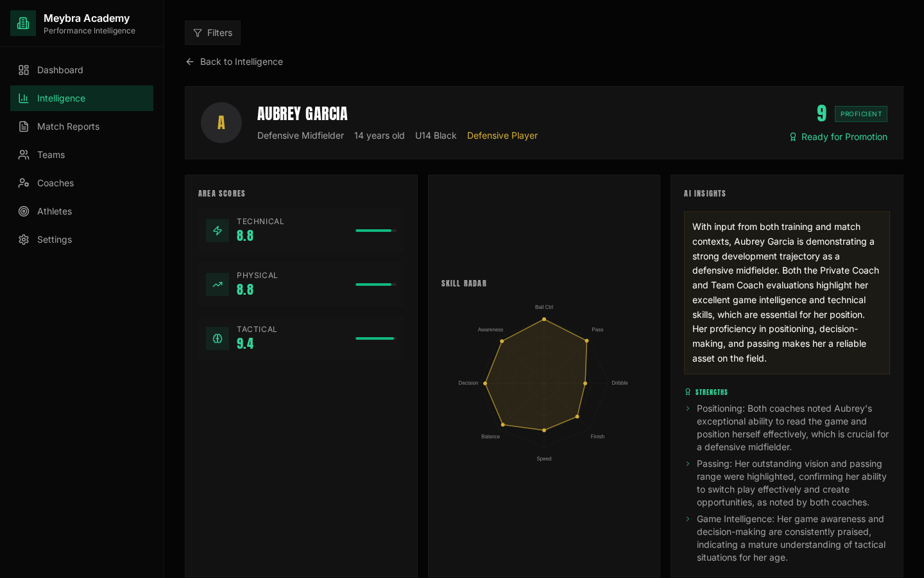The height and width of the screenshot is (578, 924).
Task: Expand the Positioning strength chevron
Action: point(688,408)
